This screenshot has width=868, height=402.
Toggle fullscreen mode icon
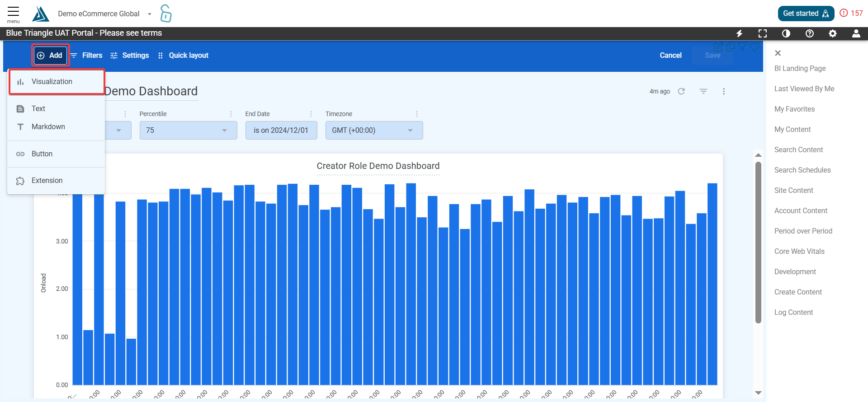pyautogui.click(x=763, y=33)
